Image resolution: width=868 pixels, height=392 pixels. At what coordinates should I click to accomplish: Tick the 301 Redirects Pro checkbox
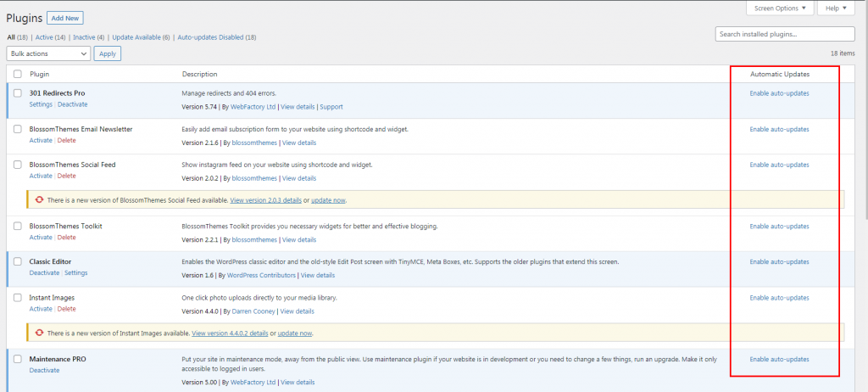pos(18,92)
